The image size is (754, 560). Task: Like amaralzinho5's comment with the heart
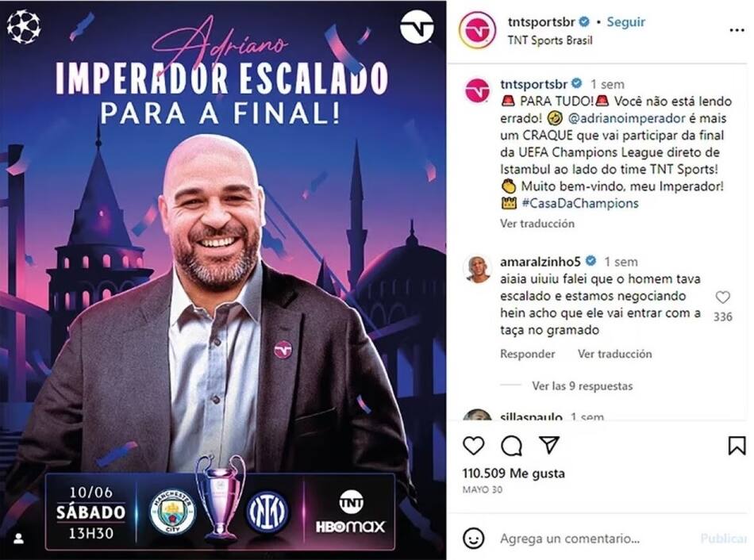[x=723, y=297]
